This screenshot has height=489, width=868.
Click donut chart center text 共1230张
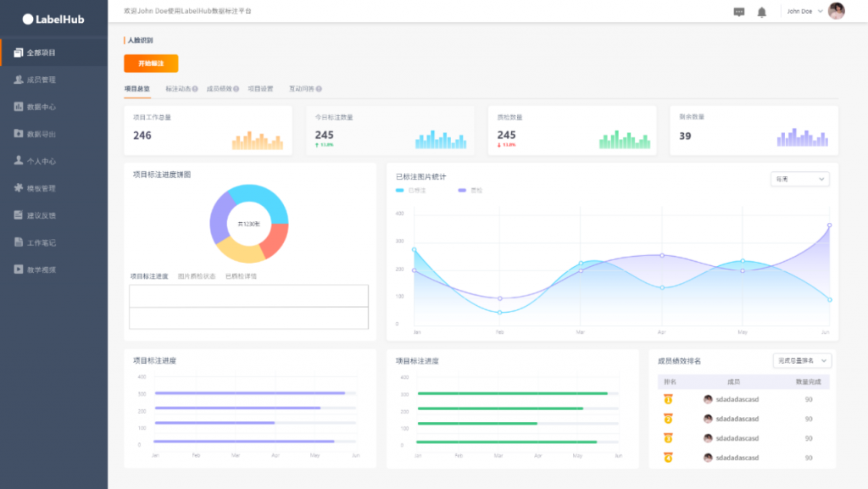248,224
